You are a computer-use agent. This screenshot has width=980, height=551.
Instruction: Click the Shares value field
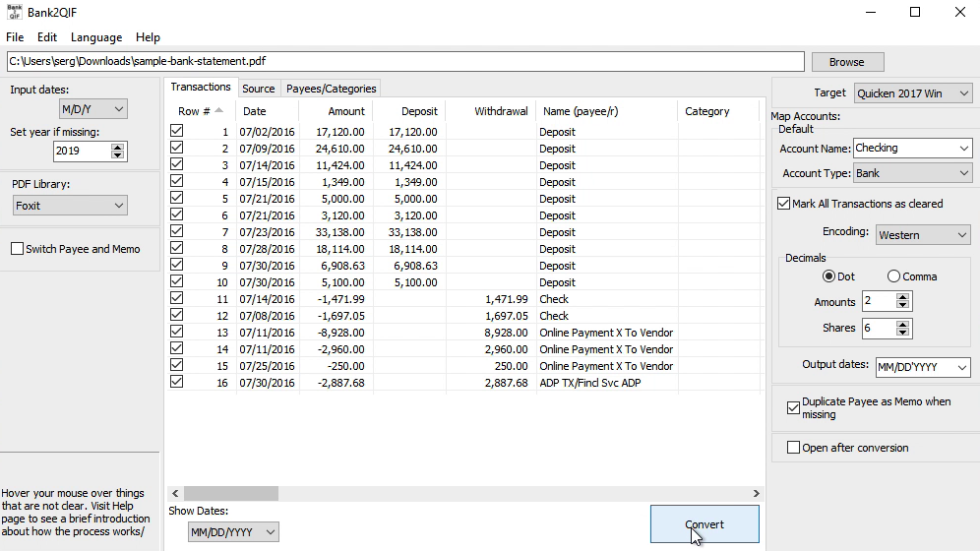[879, 328]
